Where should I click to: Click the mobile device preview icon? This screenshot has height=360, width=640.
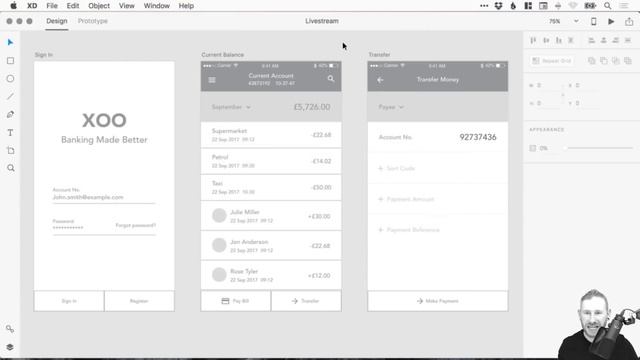click(x=593, y=21)
